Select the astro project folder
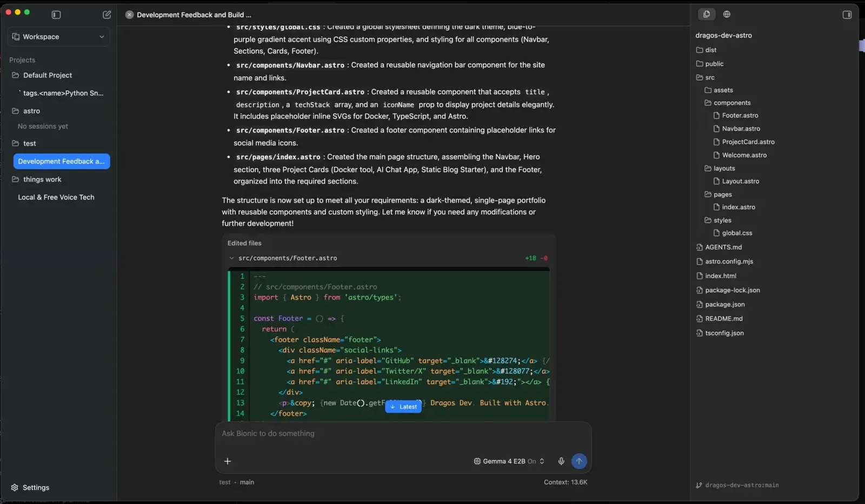The height and width of the screenshot is (504, 865). 31,111
